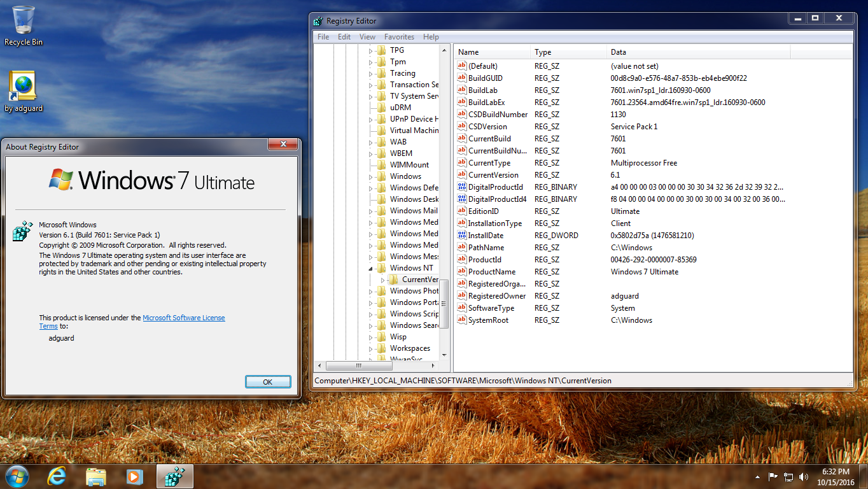This screenshot has height=489, width=868.
Task: Click the 'Windows 7 Ultimate' data cell
Action: (x=644, y=272)
